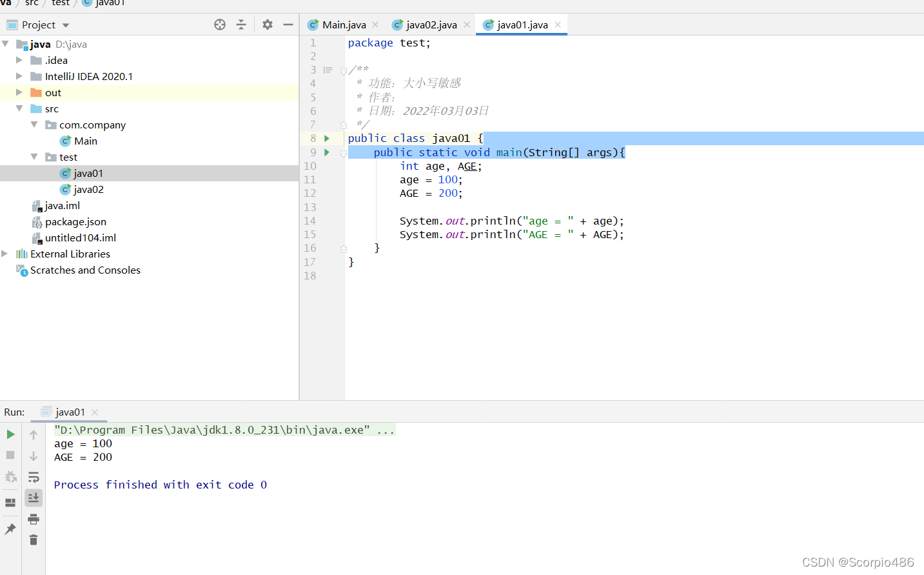924x575 pixels.
Task: Click the java.exe command line in console
Action: (224, 430)
